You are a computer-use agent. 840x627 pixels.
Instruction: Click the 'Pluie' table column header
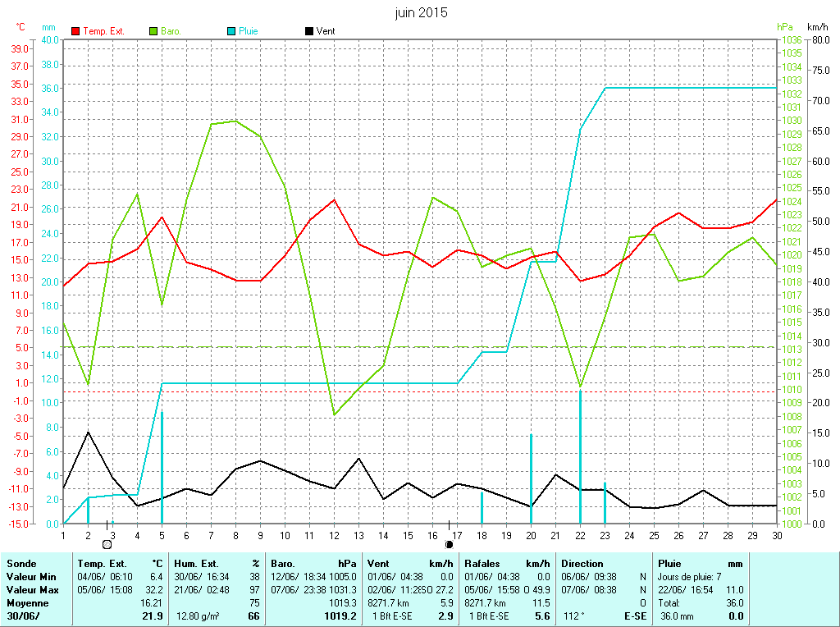[670, 564]
